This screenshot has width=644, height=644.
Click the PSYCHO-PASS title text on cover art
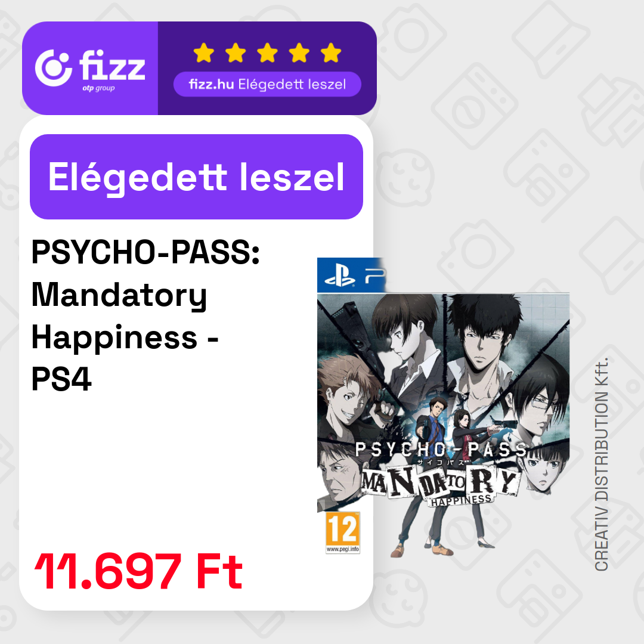pos(441,450)
